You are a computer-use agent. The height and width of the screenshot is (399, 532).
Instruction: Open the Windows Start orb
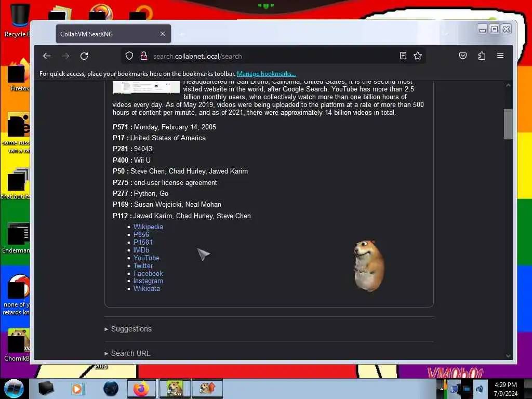[14, 389]
